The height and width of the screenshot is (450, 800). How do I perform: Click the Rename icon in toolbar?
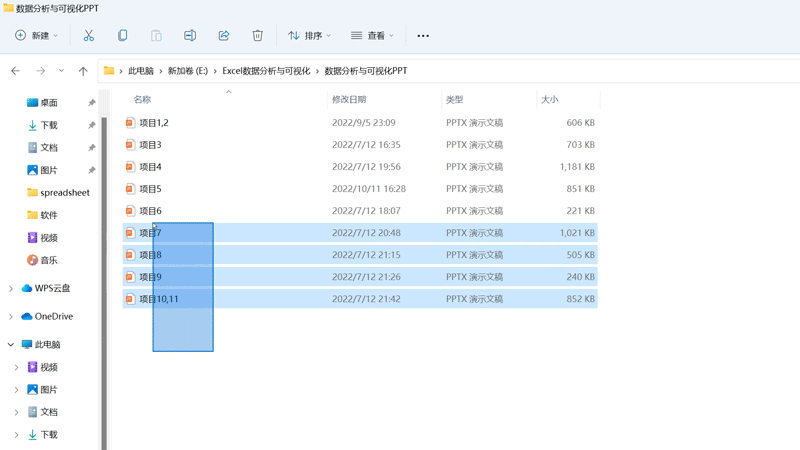pos(190,35)
